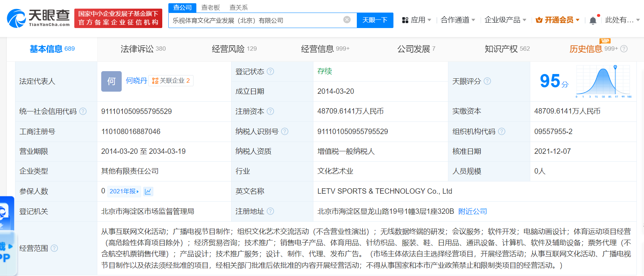The height and width of the screenshot is (276, 644).
Task: Click the 存续 registration status value
Action: point(325,71)
